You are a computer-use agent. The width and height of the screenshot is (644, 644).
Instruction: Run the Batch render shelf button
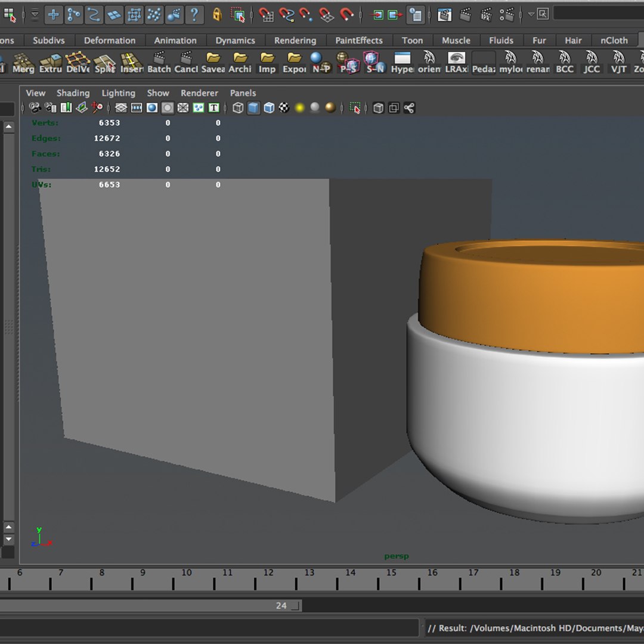tap(159, 63)
